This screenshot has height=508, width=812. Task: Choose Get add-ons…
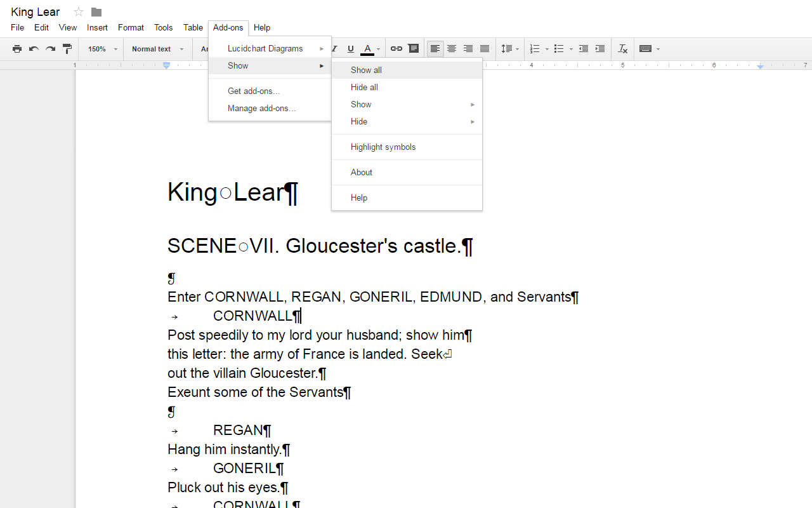click(270, 91)
